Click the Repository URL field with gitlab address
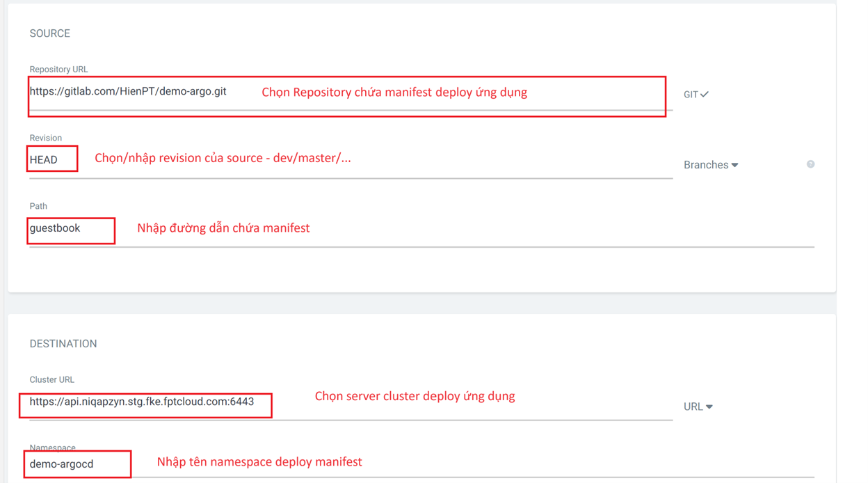The image size is (868, 483). tap(128, 92)
